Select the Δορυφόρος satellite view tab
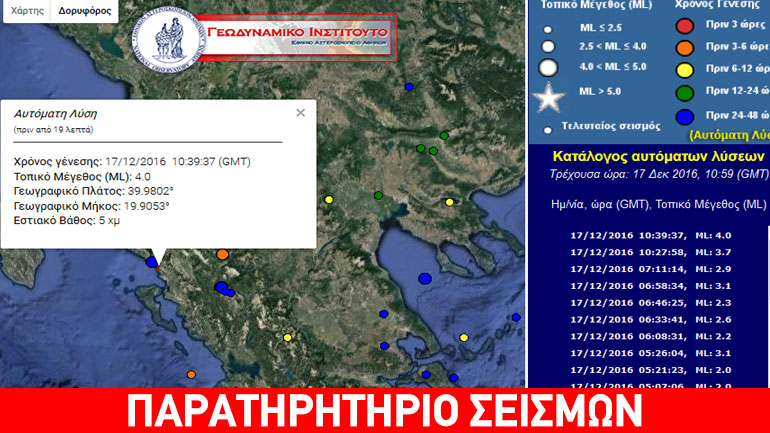The width and height of the screenshot is (770, 433). pyautogui.click(x=84, y=11)
